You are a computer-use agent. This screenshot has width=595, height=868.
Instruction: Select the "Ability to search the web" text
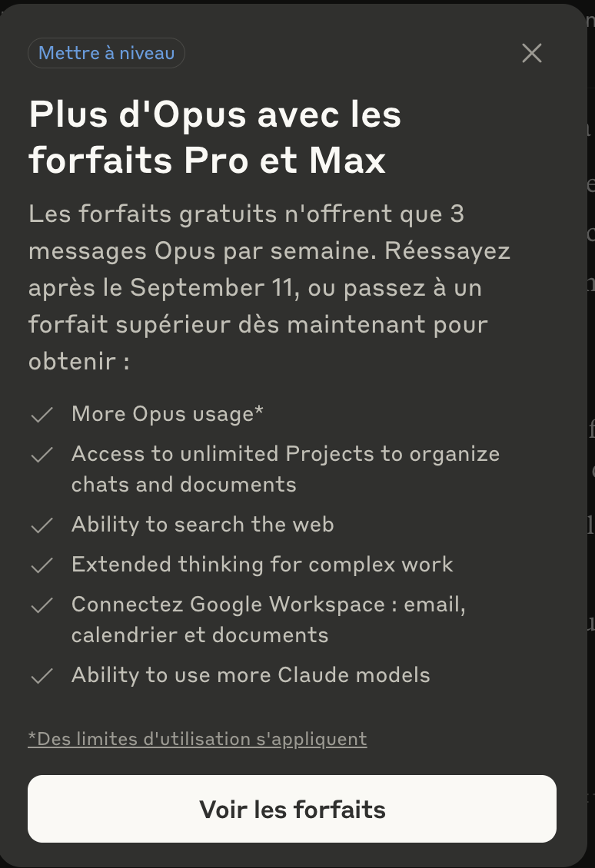pyautogui.click(x=202, y=525)
